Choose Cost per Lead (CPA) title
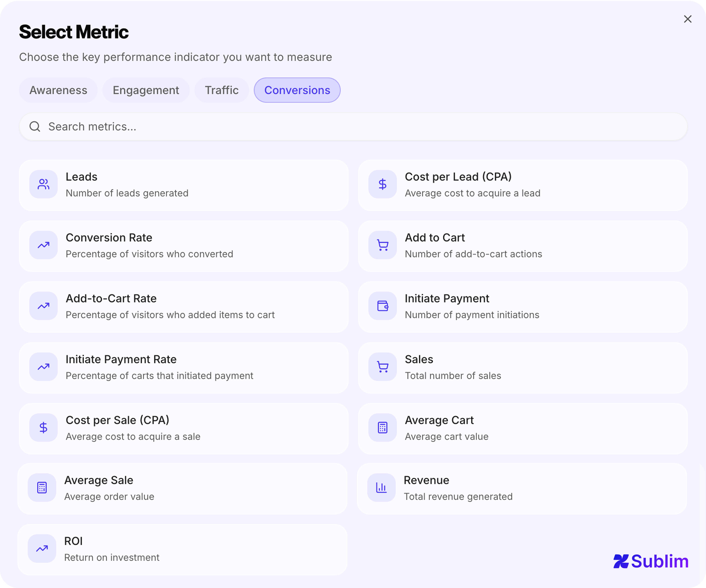 (458, 177)
